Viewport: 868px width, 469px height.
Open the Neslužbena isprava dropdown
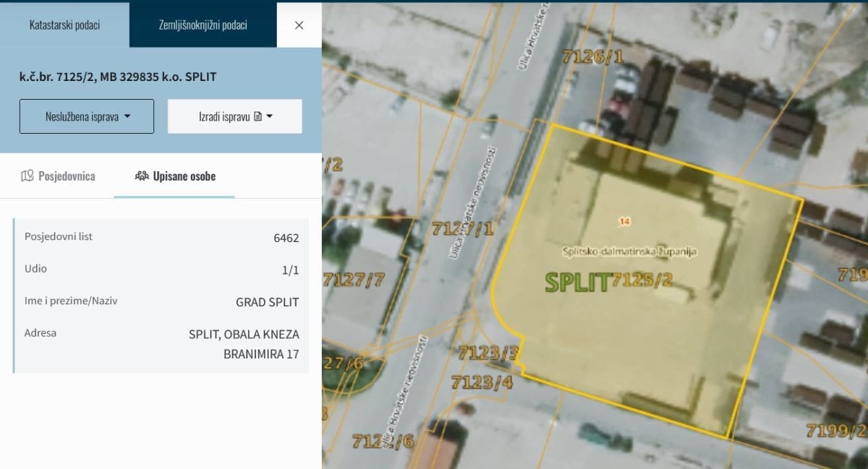coord(87,116)
